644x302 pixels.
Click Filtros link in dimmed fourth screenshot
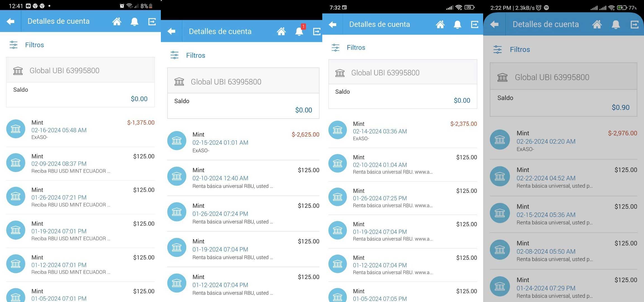(520, 49)
